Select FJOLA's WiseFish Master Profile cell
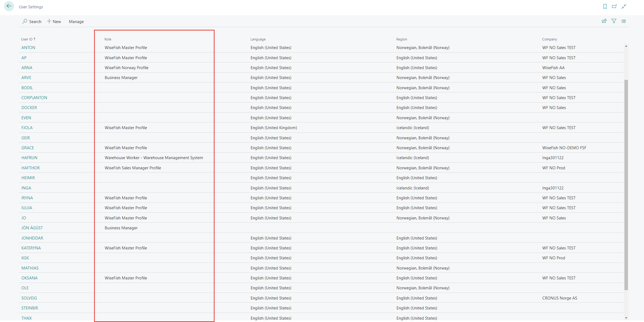Image resolution: width=644 pixels, height=322 pixels. coord(126,128)
